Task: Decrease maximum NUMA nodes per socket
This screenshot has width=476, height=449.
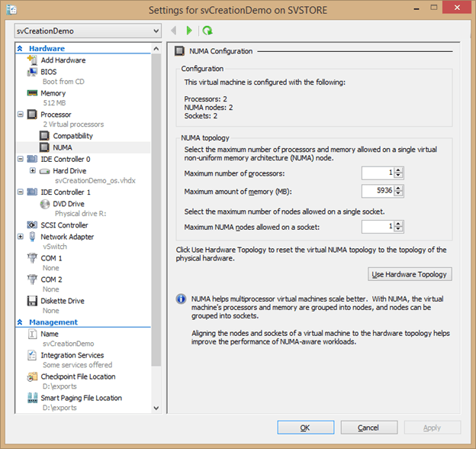Action: [x=398, y=229]
